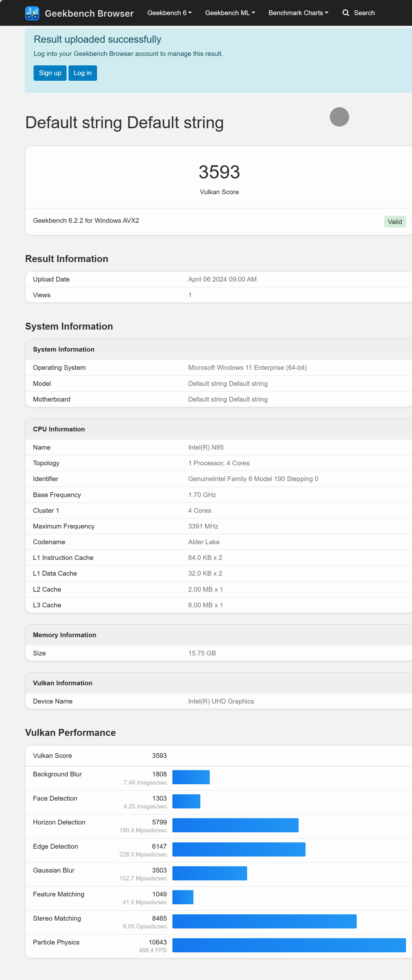The height and width of the screenshot is (980, 412).
Task: Select memory size '15.75 GB'
Action: pyautogui.click(x=202, y=653)
